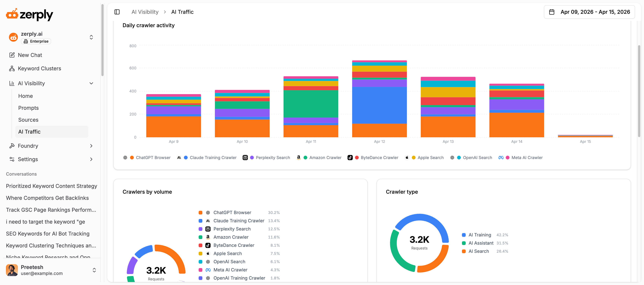Screen dimensions: 644x285
Task: Open Keyword Clusters
Action: click(x=40, y=68)
